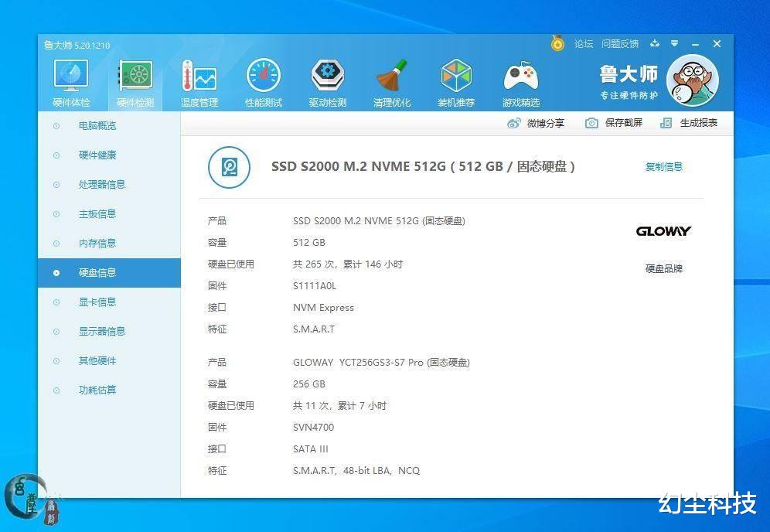Select 主板信息 in sidebar

point(109,214)
